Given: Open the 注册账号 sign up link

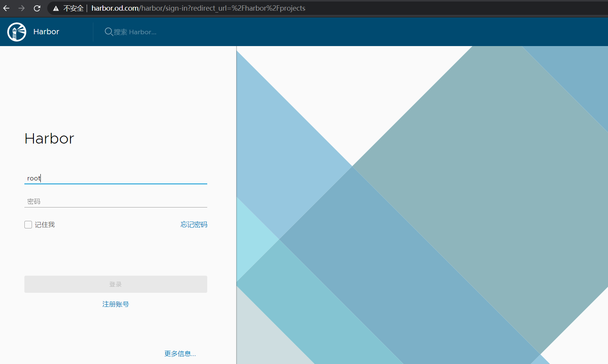Looking at the screenshot, I should [x=116, y=304].
